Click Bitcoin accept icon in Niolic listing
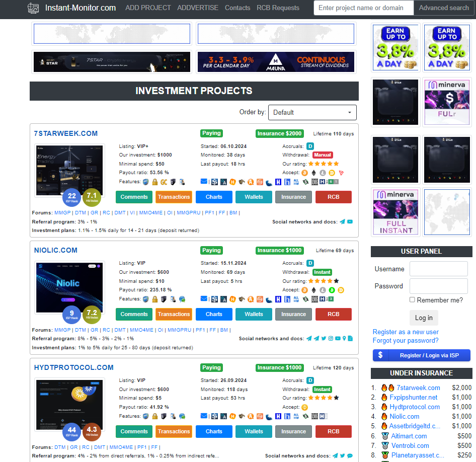Viewport: 476px width, 462px height. pyautogui.click(x=304, y=290)
